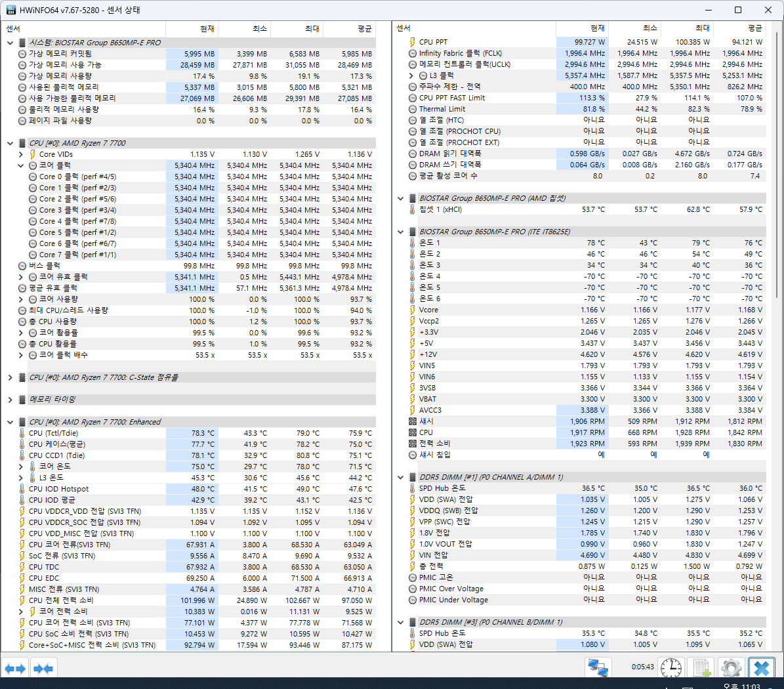Collapse the 코어 클럭 tree row
The height and width of the screenshot is (689, 784).
(20, 165)
